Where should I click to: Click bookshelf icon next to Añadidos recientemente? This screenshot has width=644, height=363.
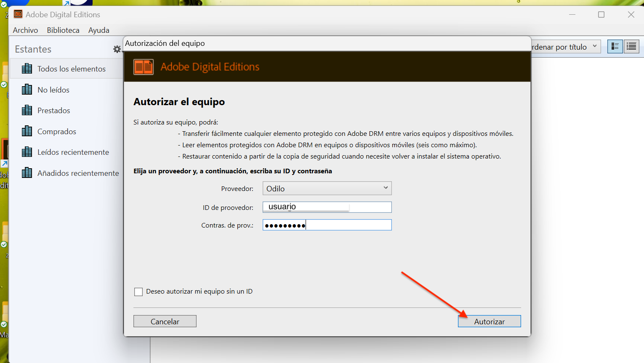27,172
